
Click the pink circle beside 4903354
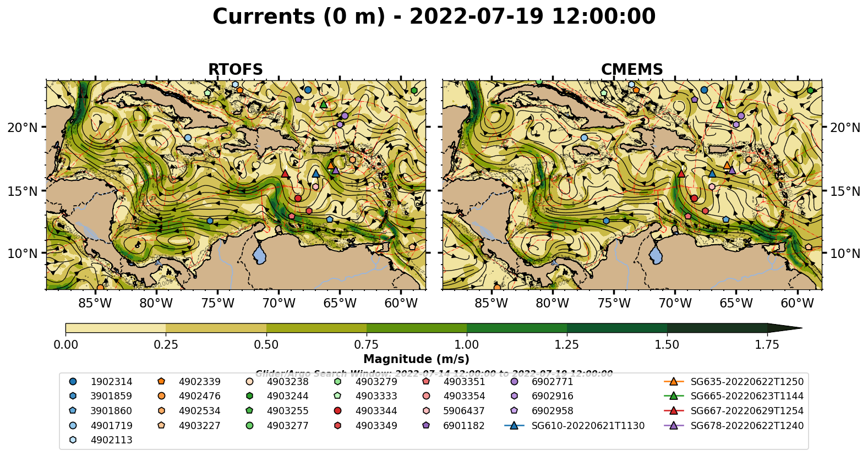pos(426,396)
